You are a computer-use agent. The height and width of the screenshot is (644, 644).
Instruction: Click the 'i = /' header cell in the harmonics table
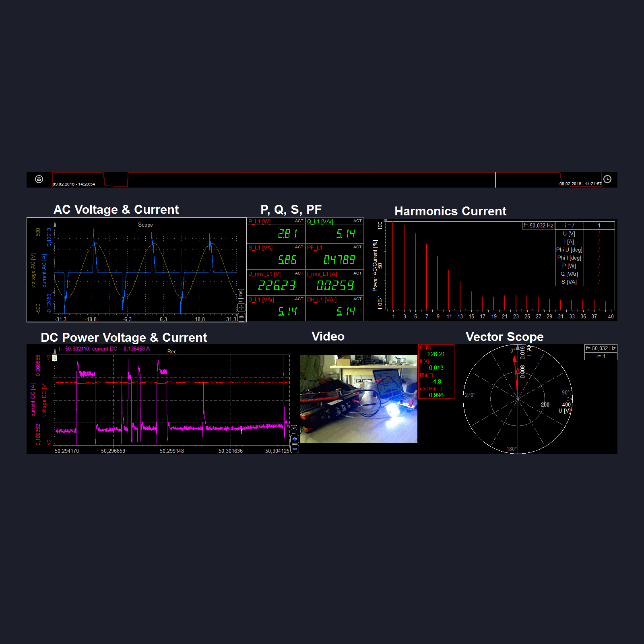tap(569, 226)
